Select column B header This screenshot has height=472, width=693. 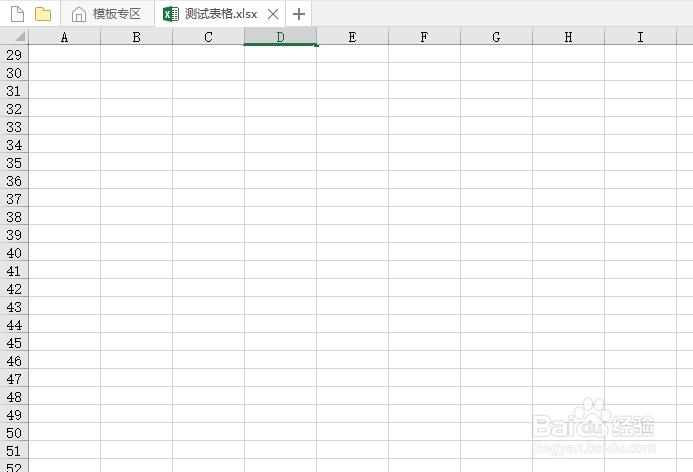(137, 37)
